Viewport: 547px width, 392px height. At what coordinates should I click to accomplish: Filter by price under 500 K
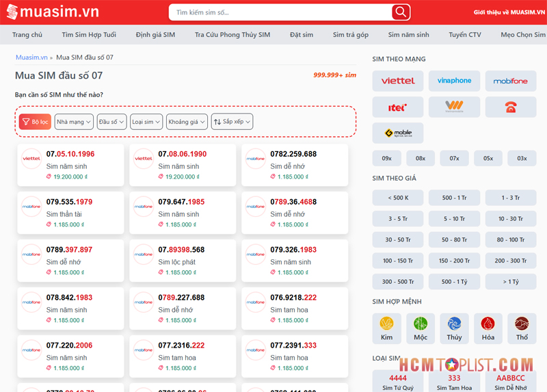point(398,198)
